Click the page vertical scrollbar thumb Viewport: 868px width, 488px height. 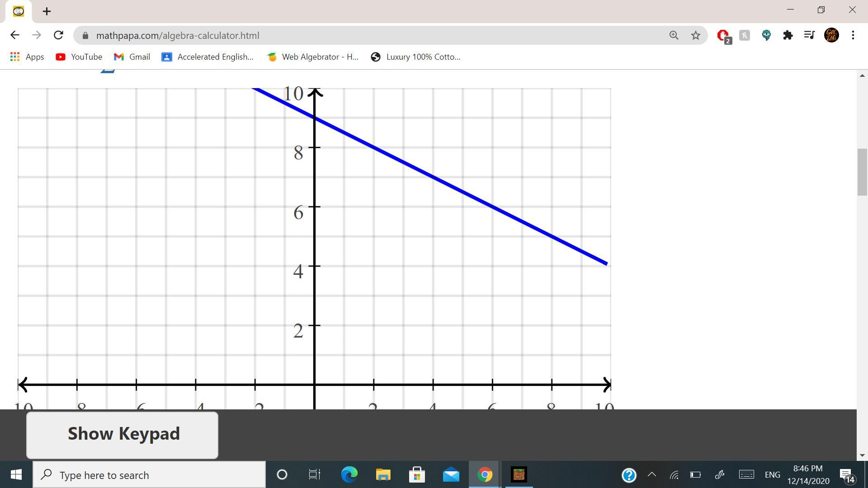point(862,172)
